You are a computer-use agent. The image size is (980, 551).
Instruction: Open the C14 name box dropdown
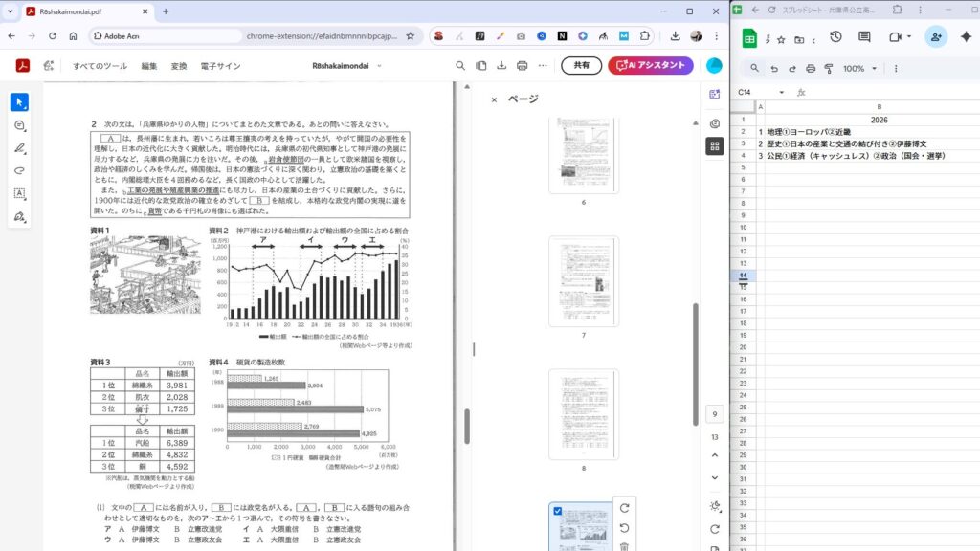tap(782, 92)
